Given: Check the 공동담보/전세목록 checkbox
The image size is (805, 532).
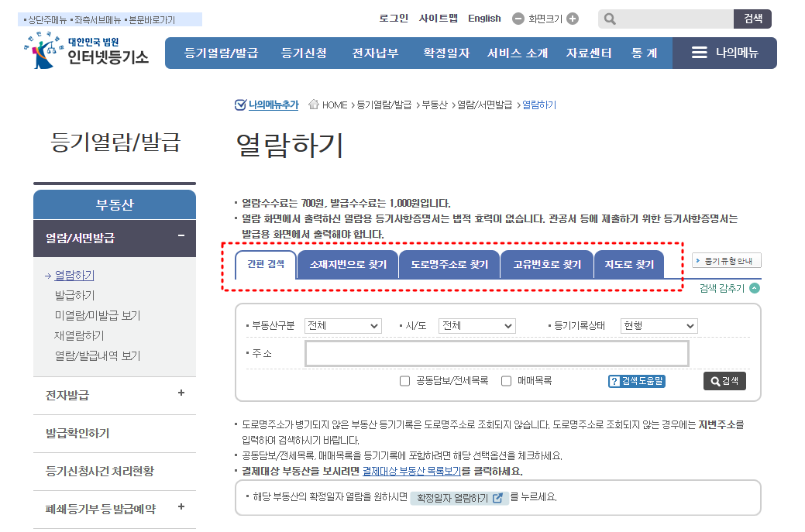Looking at the screenshot, I should tap(404, 380).
